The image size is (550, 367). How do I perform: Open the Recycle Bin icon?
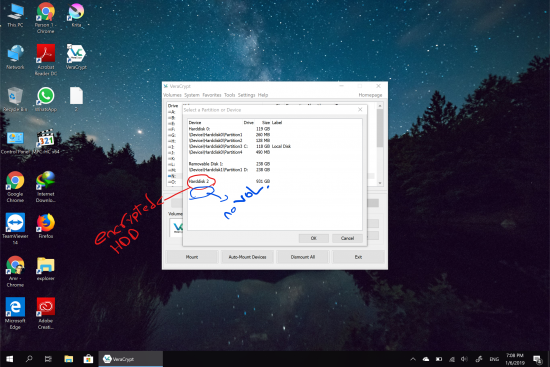tap(15, 100)
